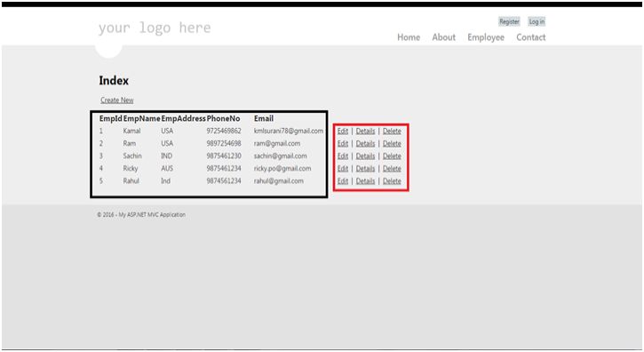Delete the Rahul employee record
Viewport: 644px width, 352px height.
tap(392, 181)
